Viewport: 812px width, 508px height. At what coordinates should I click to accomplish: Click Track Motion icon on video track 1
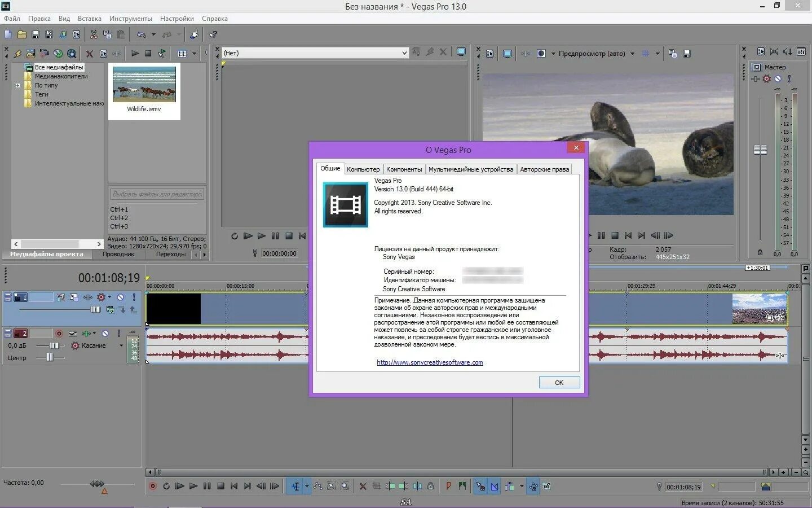pos(74,297)
